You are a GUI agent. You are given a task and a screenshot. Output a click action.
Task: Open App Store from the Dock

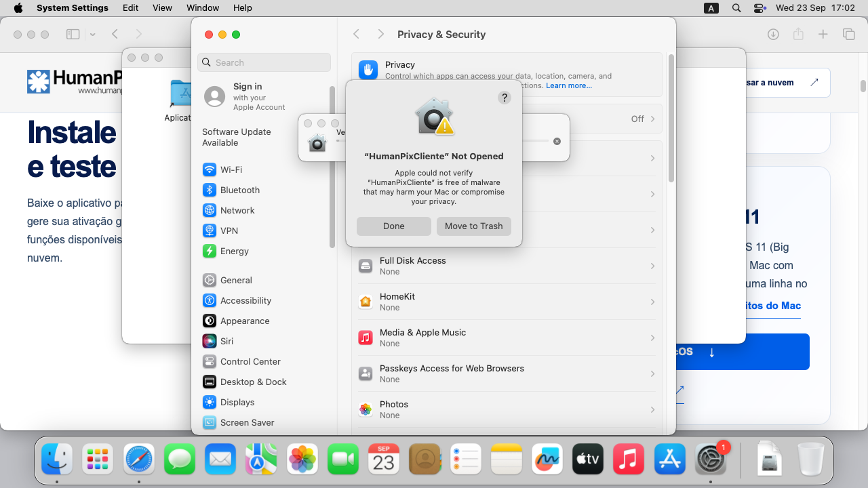point(669,460)
